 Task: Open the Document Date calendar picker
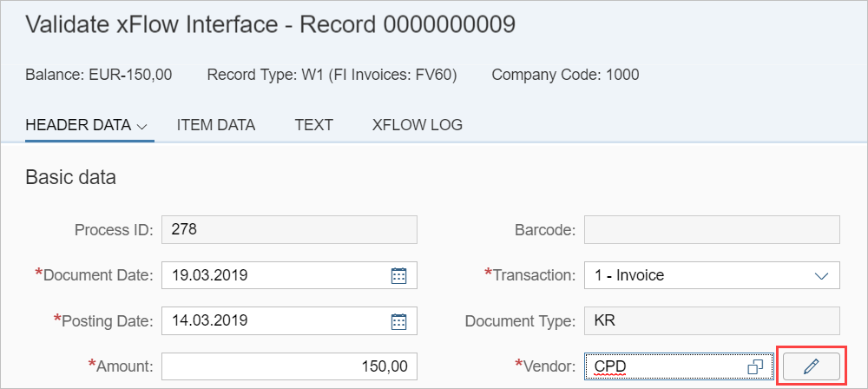(398, 275)
